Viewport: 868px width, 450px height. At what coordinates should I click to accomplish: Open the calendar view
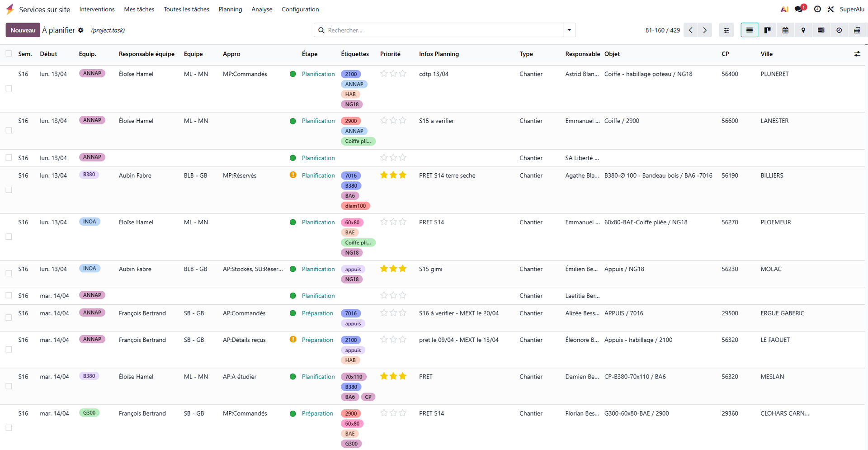[785, 30]
